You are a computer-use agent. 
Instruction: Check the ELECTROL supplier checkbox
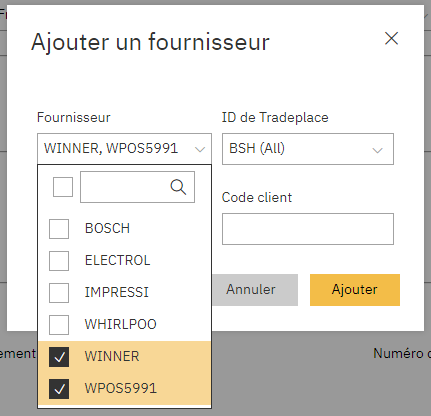pos(59,261)
